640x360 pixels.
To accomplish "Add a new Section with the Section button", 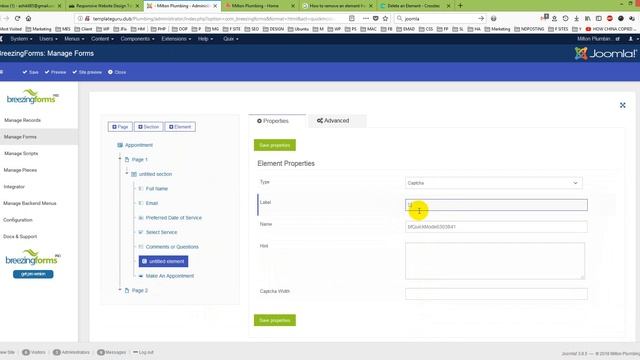I will point(149,127).
